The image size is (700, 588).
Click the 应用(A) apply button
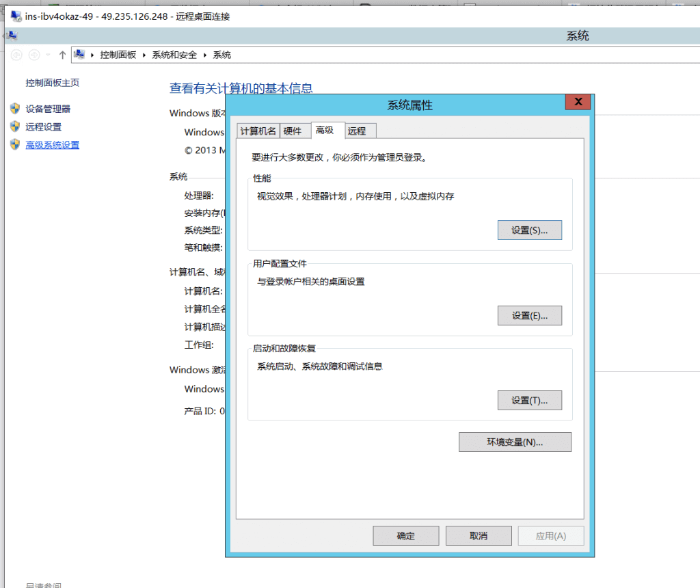tap(551, 536)
